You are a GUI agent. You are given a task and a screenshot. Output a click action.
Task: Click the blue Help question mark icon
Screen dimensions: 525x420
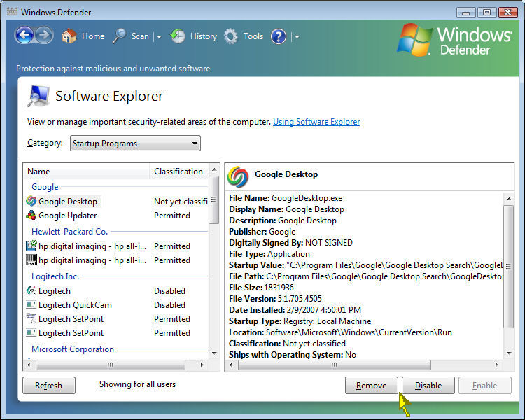tap(279, 36)
